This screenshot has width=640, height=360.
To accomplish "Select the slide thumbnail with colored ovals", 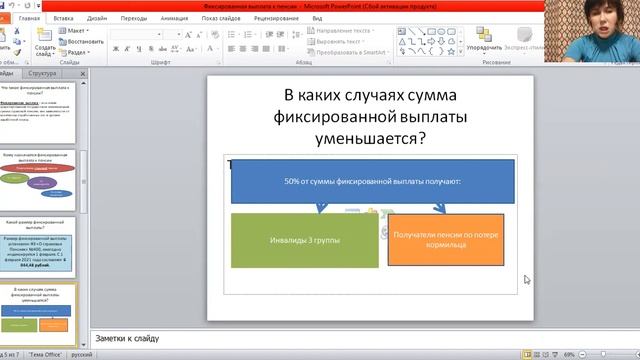I will pos(38,180).
